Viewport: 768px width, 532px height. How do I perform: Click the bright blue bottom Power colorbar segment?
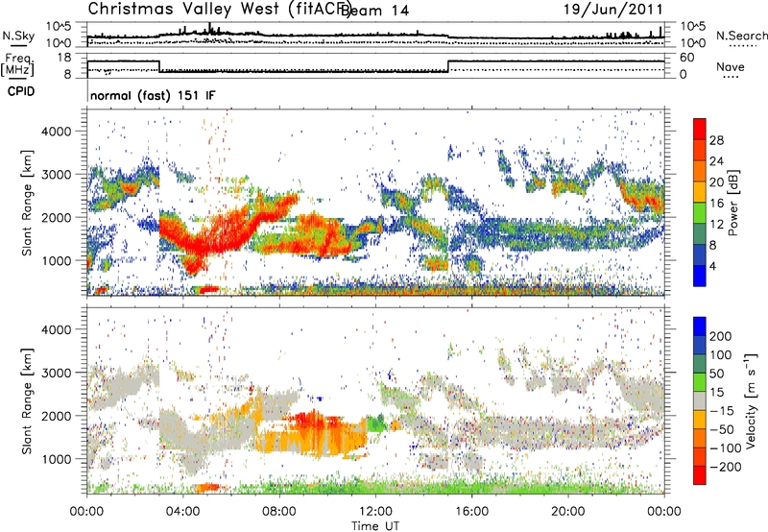(700, 276)
